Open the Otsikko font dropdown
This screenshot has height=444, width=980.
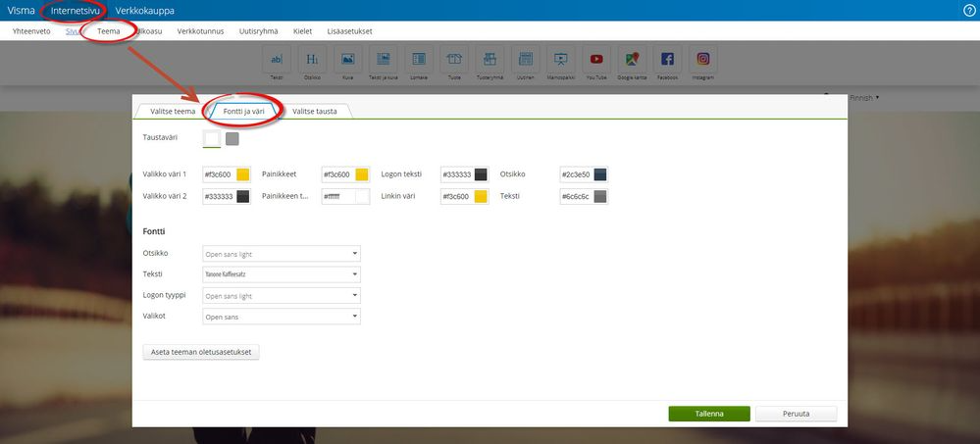282,254
